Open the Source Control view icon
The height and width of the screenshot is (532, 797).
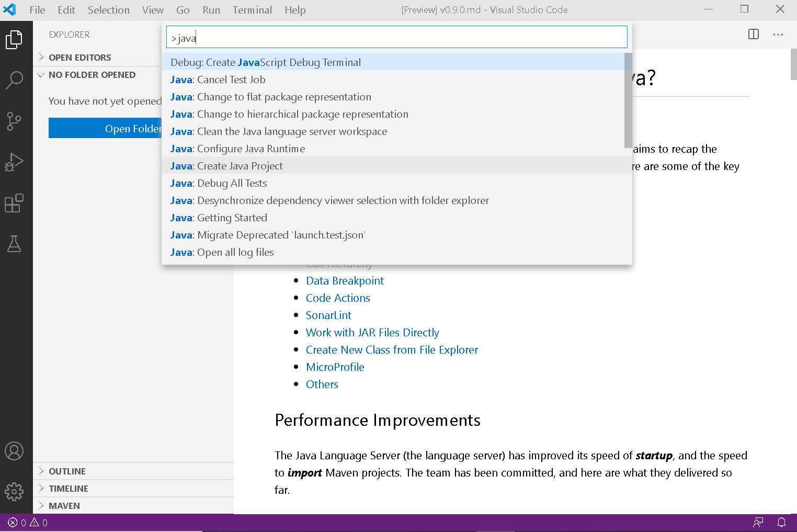pos(14,121)
